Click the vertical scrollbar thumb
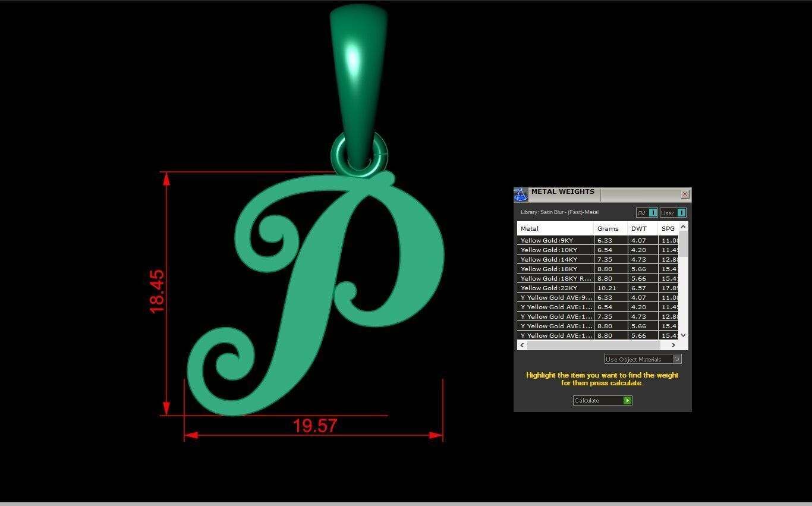Viewport: 812px width, 506px height. [x=683, y=244]
